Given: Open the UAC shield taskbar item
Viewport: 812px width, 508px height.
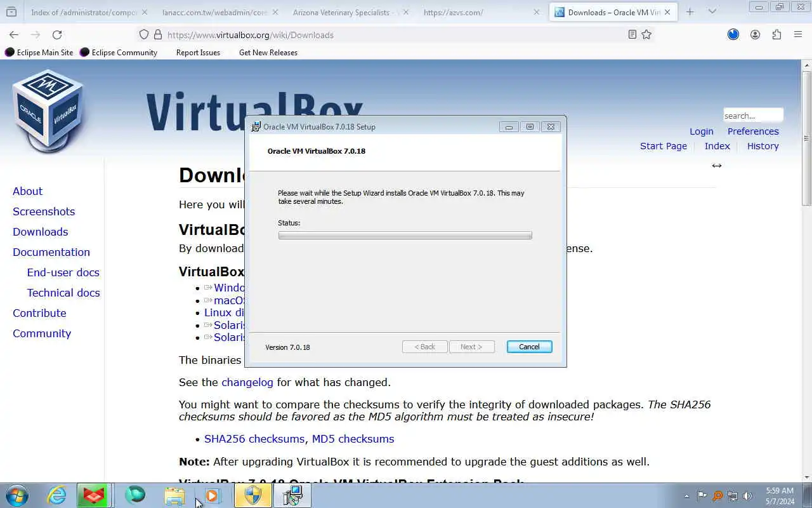Looking at the screenshot, I should coord(253,495).
